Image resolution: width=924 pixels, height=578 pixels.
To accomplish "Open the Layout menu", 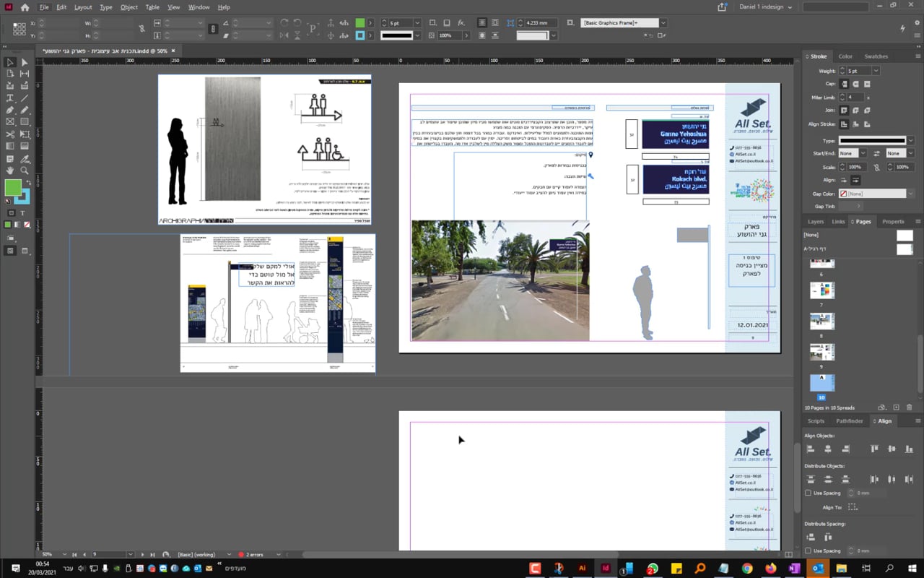I will point(83,7).
